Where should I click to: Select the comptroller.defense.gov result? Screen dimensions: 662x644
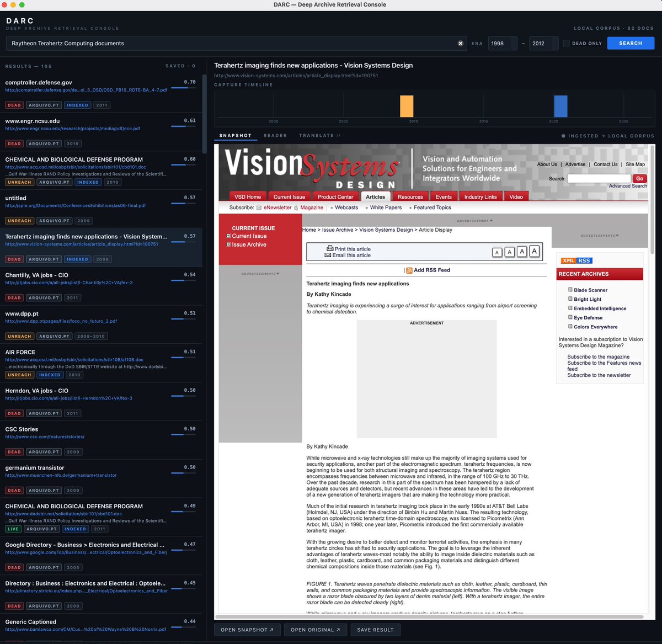(101, 93)
